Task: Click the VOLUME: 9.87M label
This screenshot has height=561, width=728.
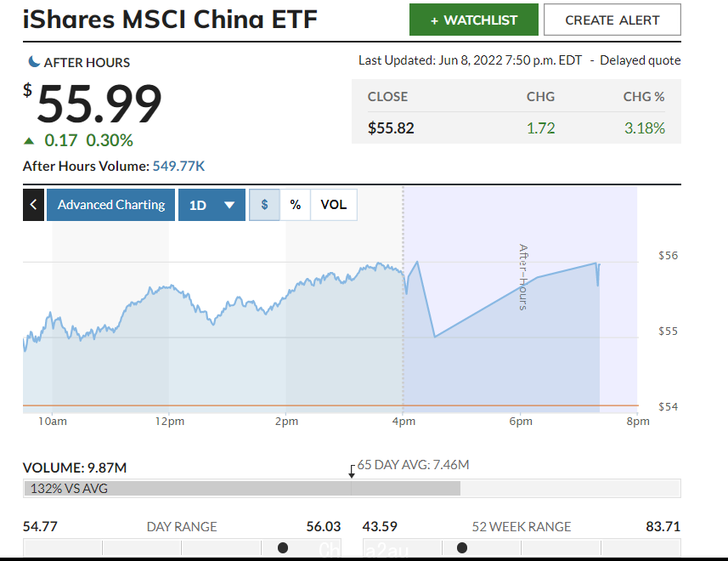Action: tap(75, 467)
